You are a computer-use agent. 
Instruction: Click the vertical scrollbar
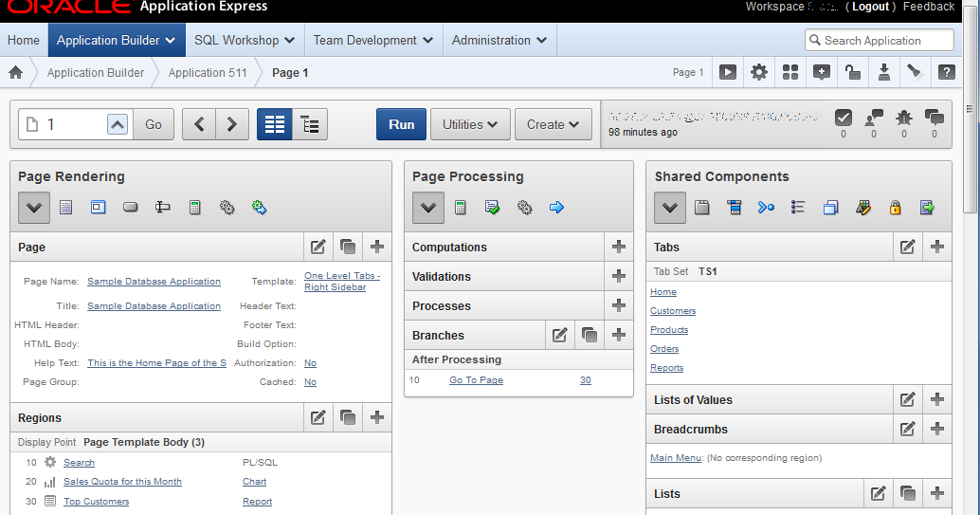970,107
